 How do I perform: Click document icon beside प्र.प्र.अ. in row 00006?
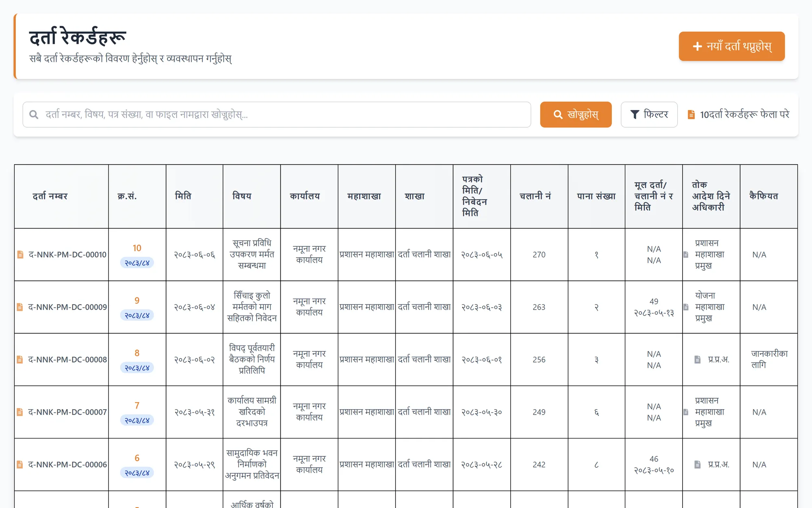pyautogui.click(x=698, y=464)
